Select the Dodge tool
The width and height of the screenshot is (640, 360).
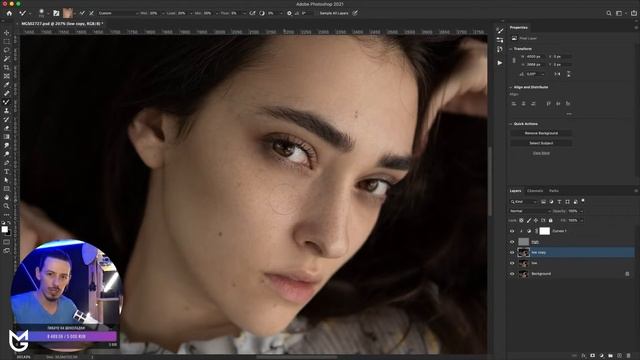(7, 154)
